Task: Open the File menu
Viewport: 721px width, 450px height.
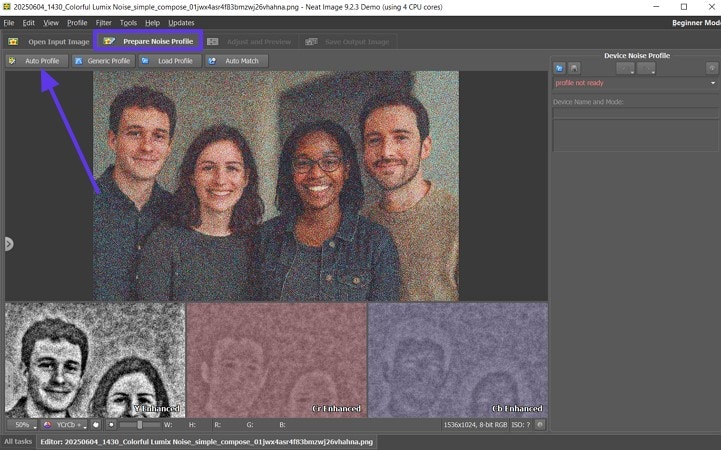Action: (x=9, y=23)
